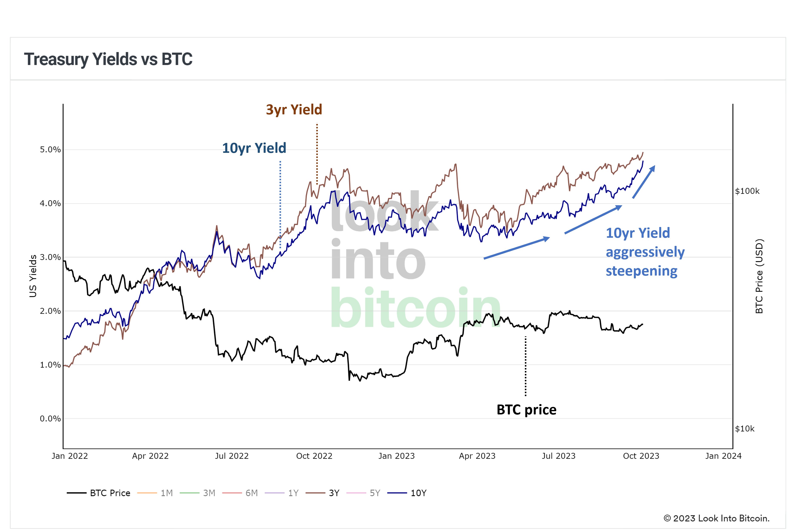
Task: Click the 'US Yields' left axis title
Action: pos(33,276)
